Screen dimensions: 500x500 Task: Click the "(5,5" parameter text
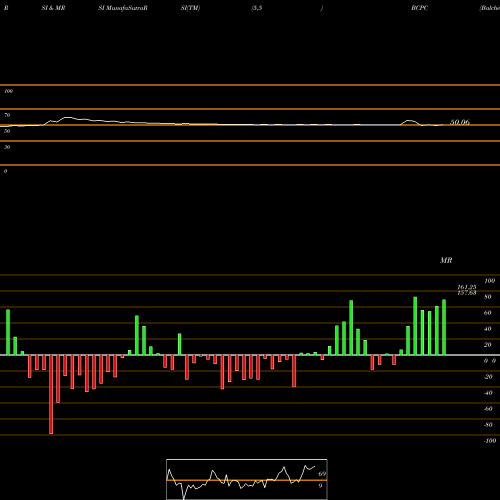click(x=257, y=8)
